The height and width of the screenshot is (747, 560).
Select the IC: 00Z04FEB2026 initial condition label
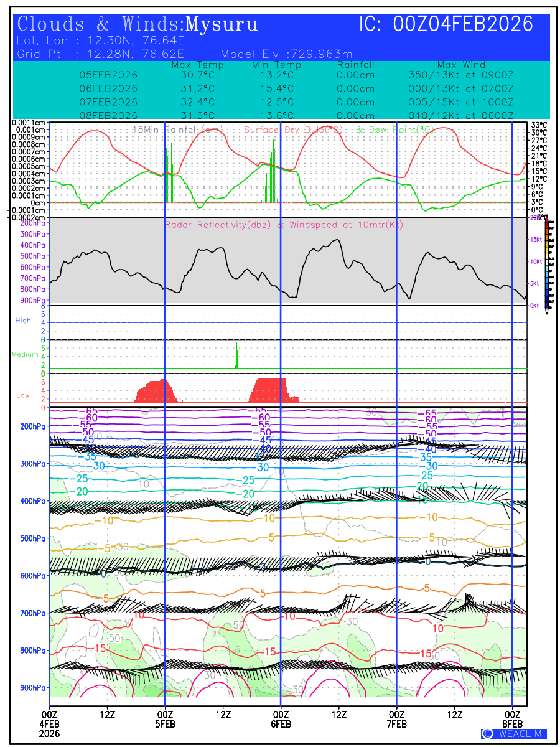446,24
